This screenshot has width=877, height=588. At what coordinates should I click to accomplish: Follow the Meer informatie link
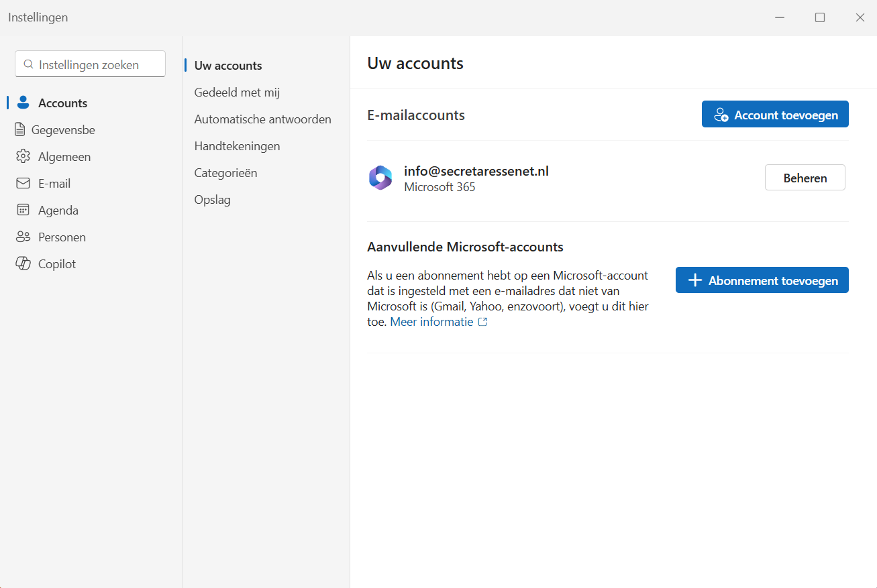[x=432, y=322]
